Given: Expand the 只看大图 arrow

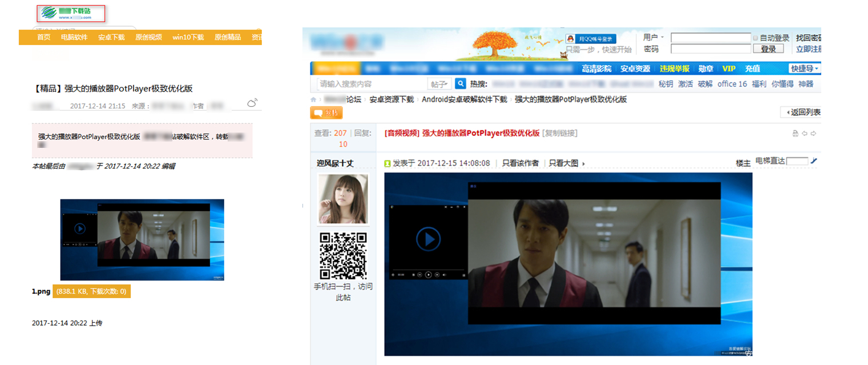Looking at the screenshot, I should pyautogui.click(x=583, y=164).
